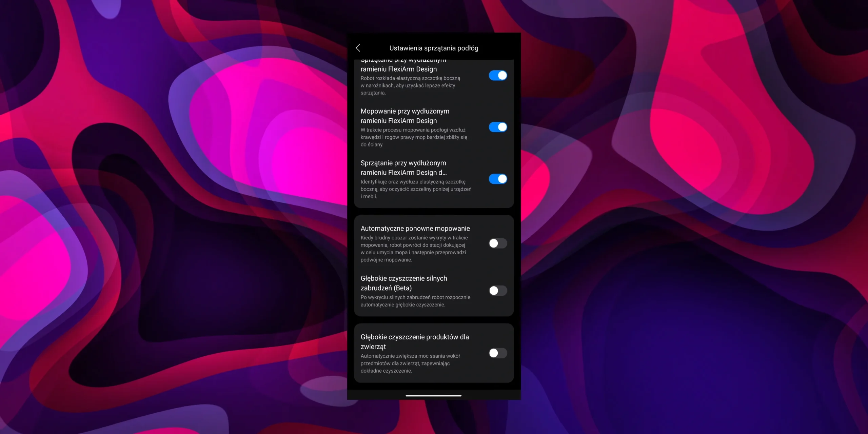The width and height of the screenshot is (868, 434).
Task: Click the 'Ustawienia sprzątania podłóg' page title
Action: pos(434,48)
